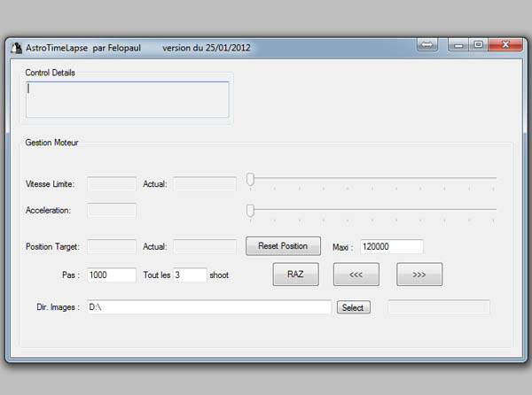Screen dimensions: 532x395
Task: Click the Maxi field showing 120000
Action: (x=391, y=246)
